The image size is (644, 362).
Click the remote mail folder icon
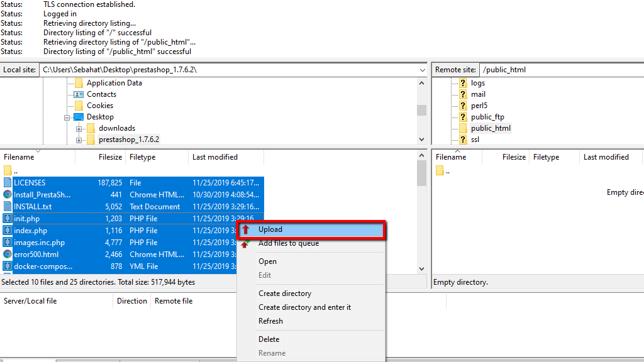point(463,94)
